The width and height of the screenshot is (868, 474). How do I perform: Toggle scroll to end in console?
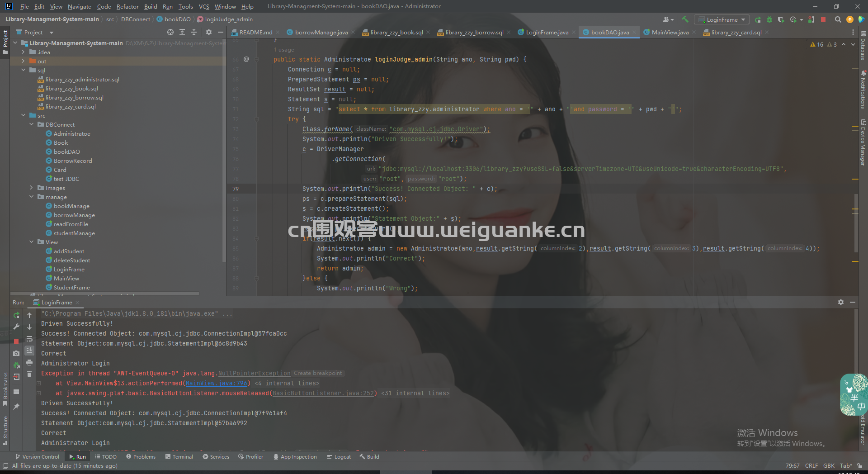pos(29,351)
